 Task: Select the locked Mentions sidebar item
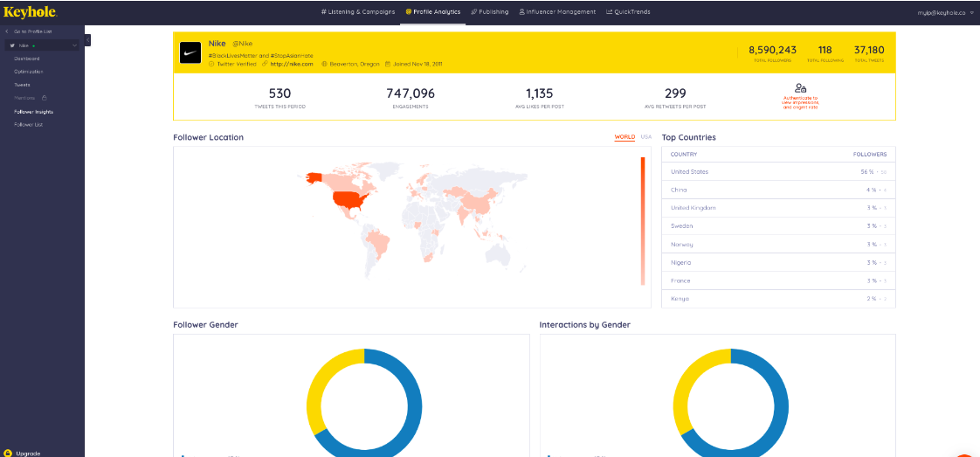[25, 98]
